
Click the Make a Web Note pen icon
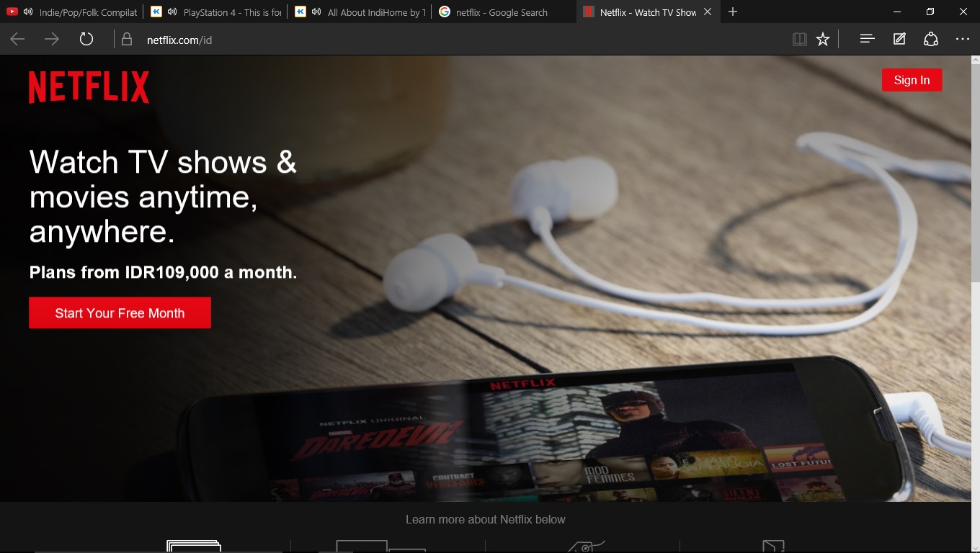(899, 40)
